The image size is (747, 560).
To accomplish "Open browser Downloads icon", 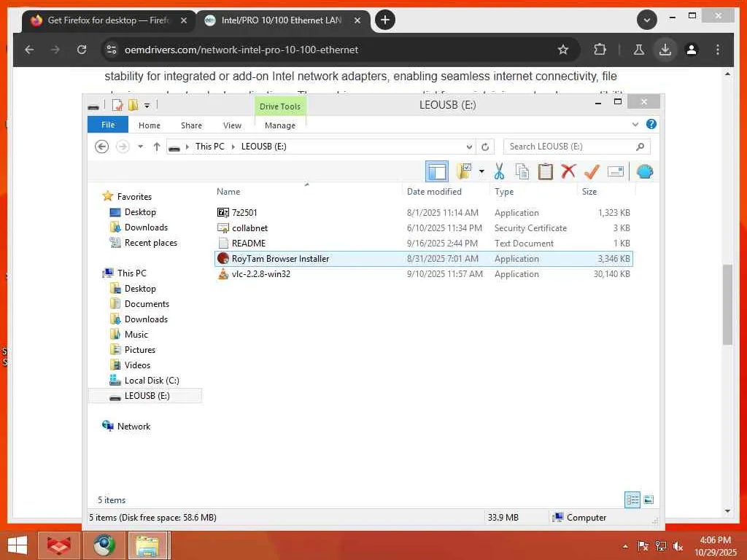I will [x=665, y=50].
